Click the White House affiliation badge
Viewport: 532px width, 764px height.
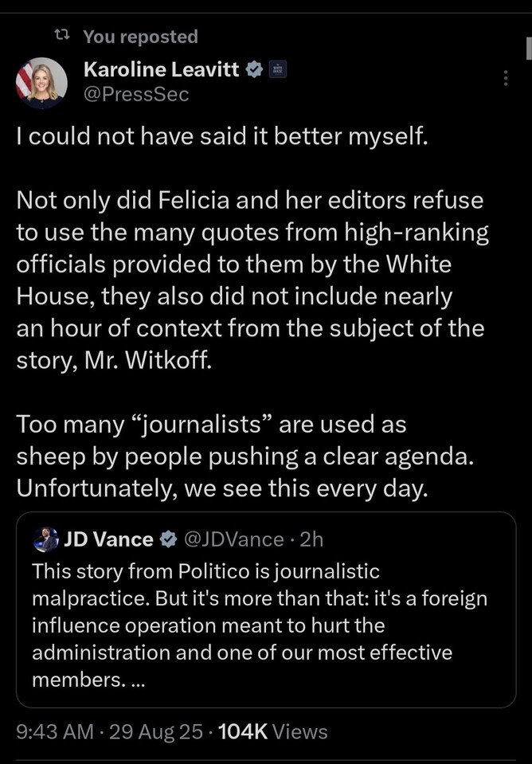(276, 70)
